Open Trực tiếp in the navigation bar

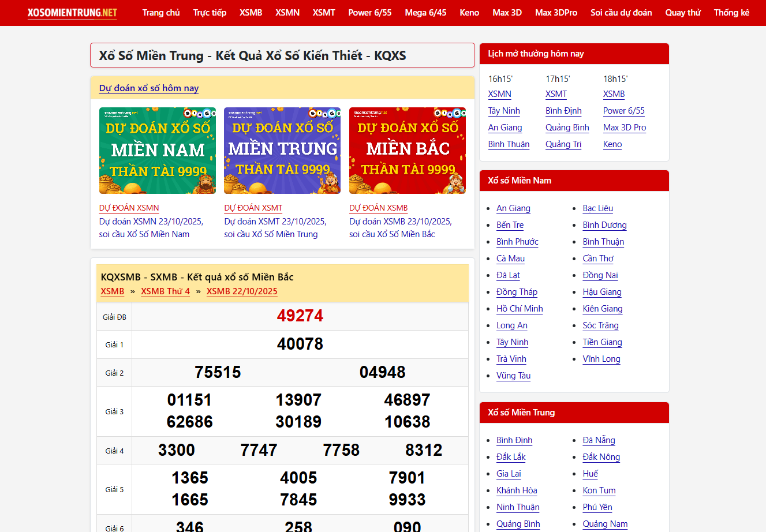210,13
